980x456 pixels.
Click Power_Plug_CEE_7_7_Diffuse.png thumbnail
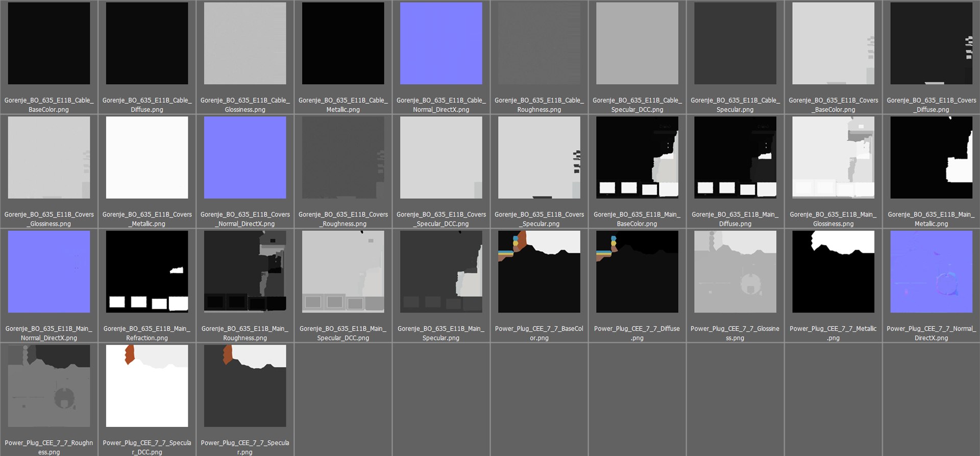pos(637,272)
